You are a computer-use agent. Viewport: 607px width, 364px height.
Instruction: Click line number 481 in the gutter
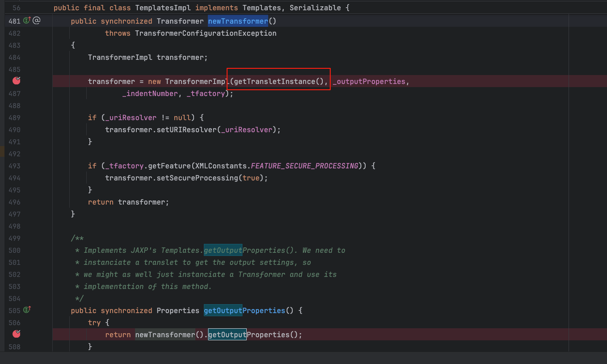15,21
